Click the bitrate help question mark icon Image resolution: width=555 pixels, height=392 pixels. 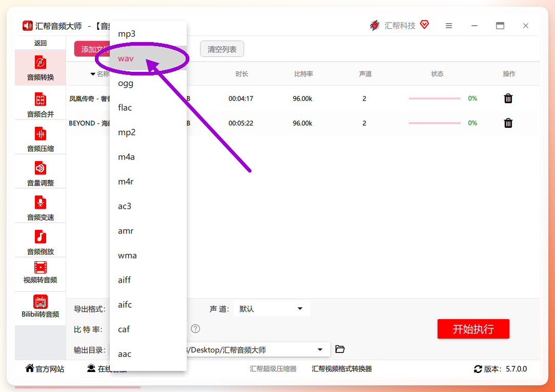pos(195,329)
